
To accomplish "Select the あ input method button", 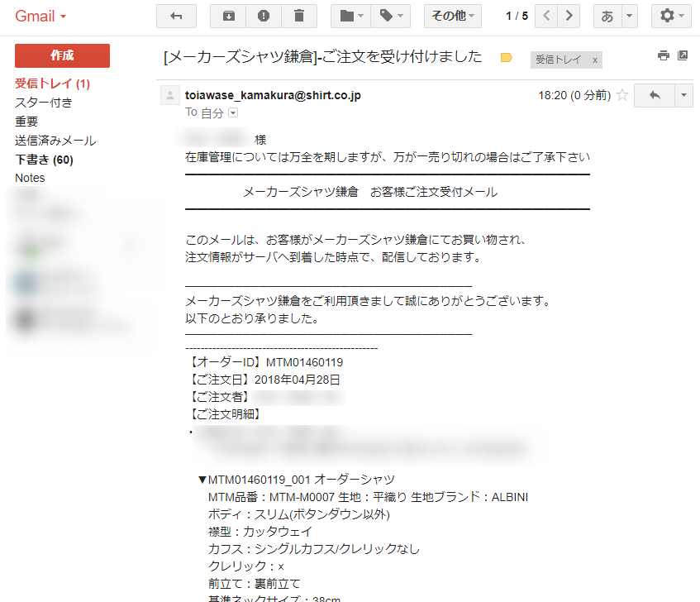I will pos(607,16).
